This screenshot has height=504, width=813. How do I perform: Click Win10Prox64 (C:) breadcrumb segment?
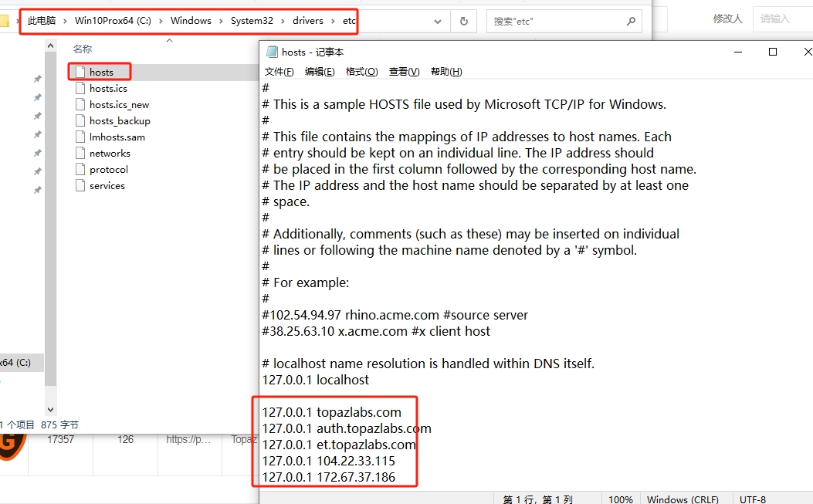(x=113, y=21)
